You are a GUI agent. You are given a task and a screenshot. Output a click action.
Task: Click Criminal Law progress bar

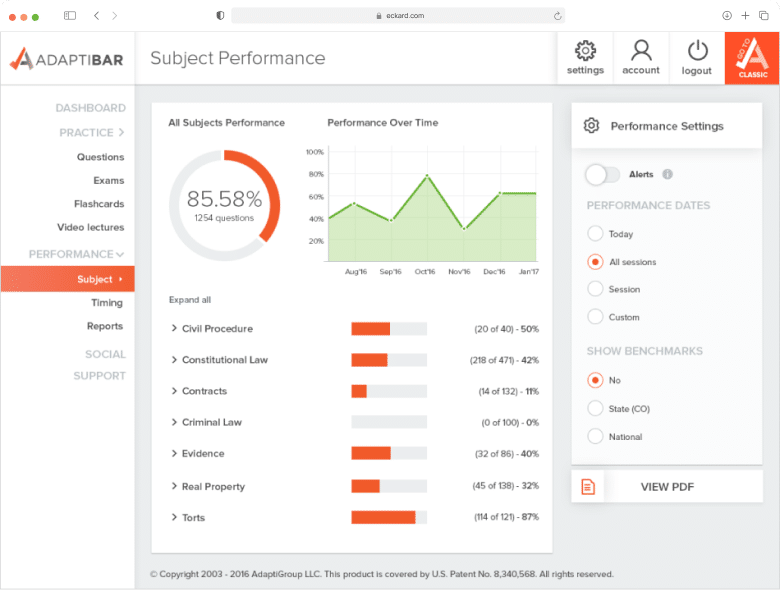pos(389,422)
